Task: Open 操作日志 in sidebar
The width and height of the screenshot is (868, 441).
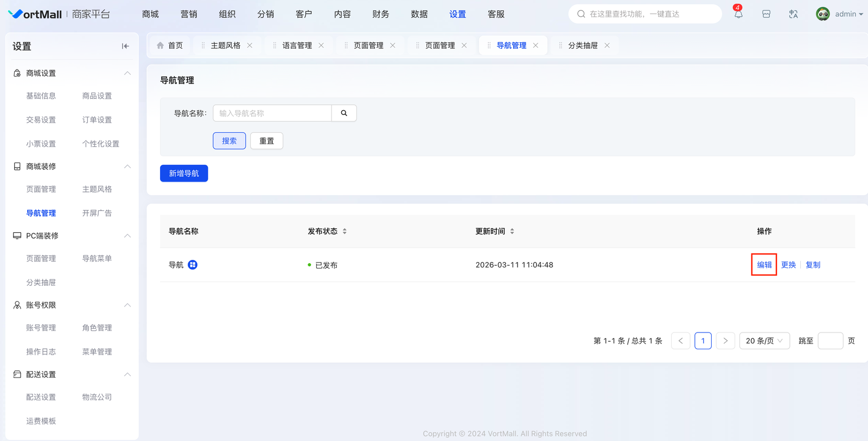Action: coord(41,352)
